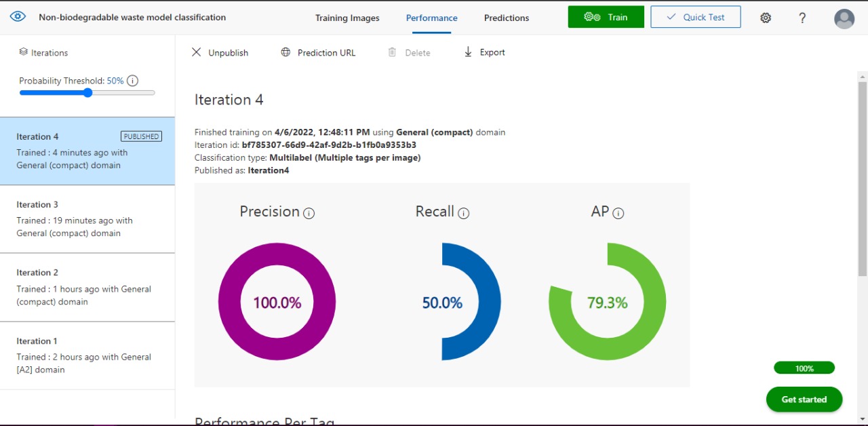Click the PUBLISHED badge on Iteration 4
The height and width of the screenshot is (426, 868).
141,136
